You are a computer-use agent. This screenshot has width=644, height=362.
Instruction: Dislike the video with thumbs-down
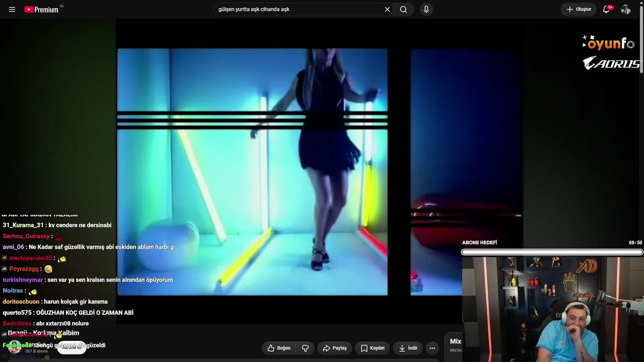[305, 348]
